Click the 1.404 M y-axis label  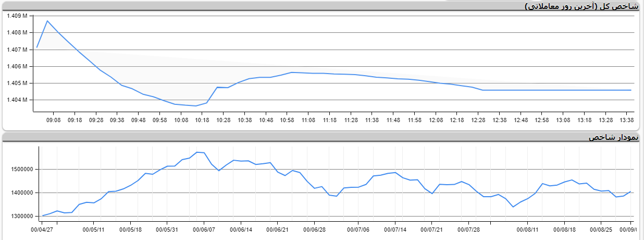coord(16,100)
